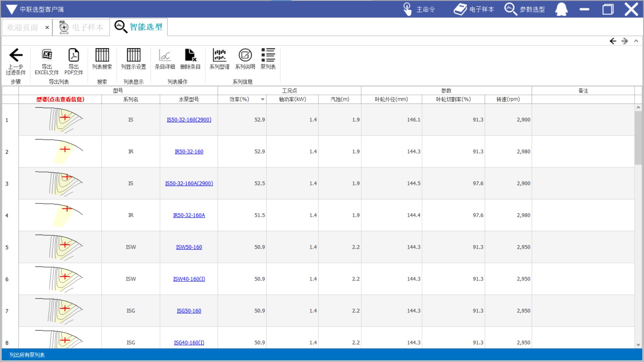Open the ISW50-160 pump model link
The width and height of the screenshot is (644, 362).
point(189,247)
